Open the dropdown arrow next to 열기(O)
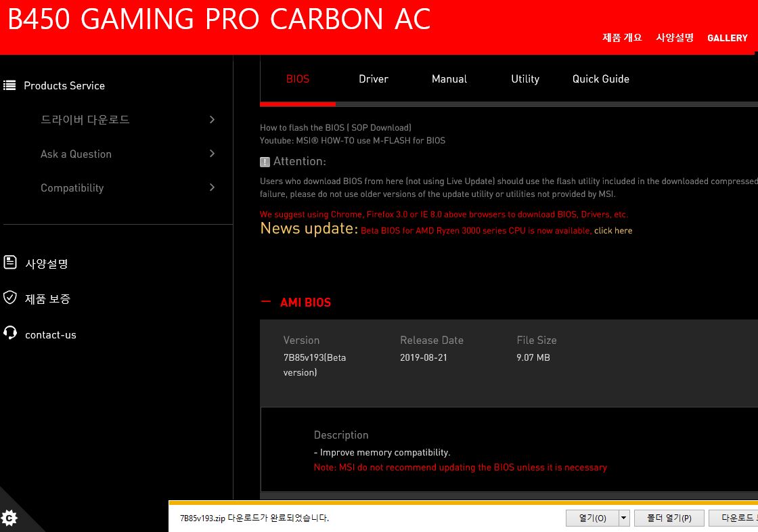This screenshot has height=532, width=758. pos(623,518)
